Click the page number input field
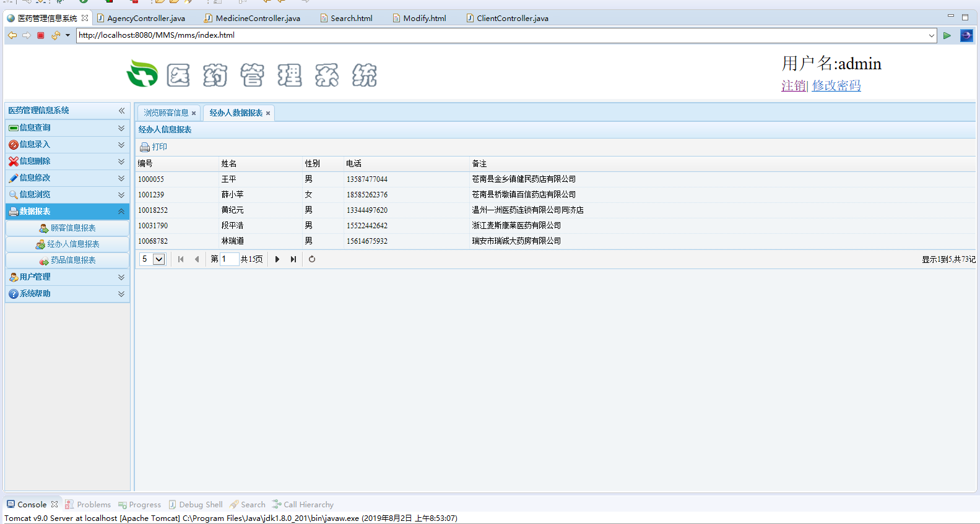 click(x=229, y=259)
